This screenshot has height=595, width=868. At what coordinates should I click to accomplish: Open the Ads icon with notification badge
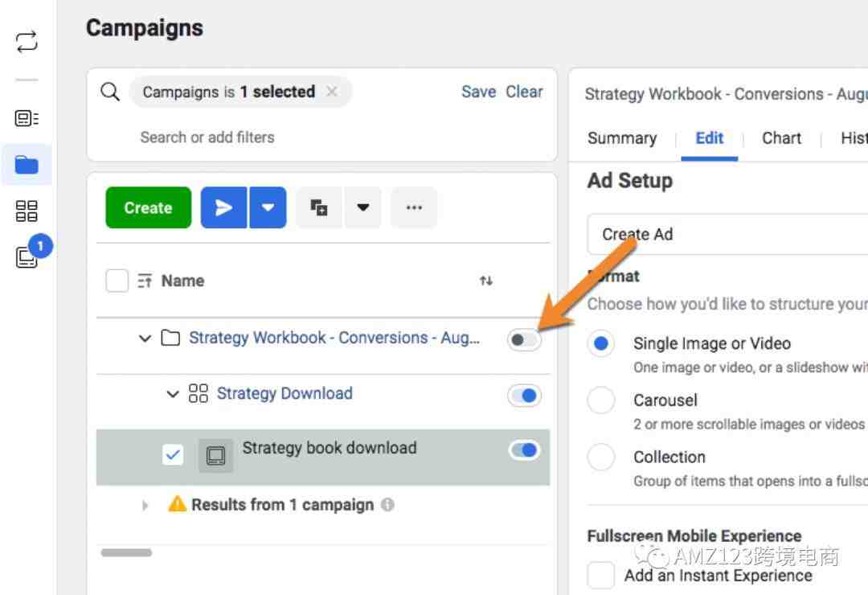(27, 258)
